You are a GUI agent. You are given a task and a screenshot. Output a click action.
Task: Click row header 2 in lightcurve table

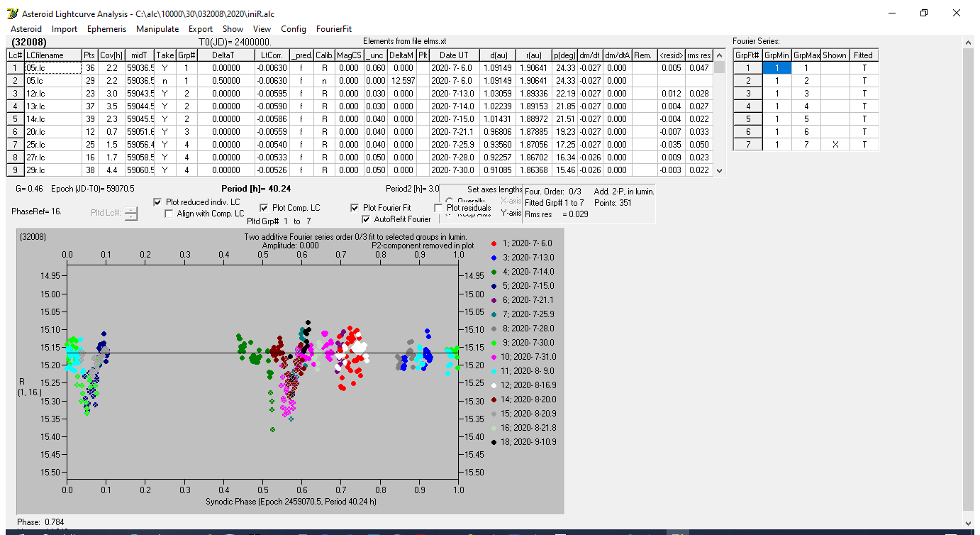pyautogui.click(x=15, y=81)
